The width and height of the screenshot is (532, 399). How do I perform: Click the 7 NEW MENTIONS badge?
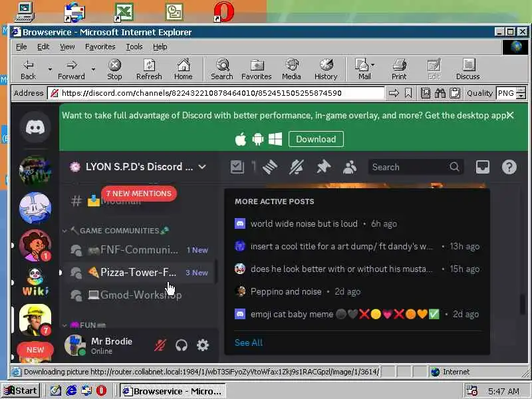(139, 194)
